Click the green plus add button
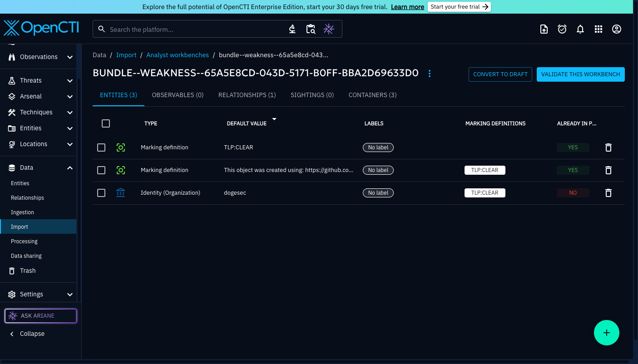The height and width of the screenshot is (364, 638). pyautogui.click(x=606, y=333)
